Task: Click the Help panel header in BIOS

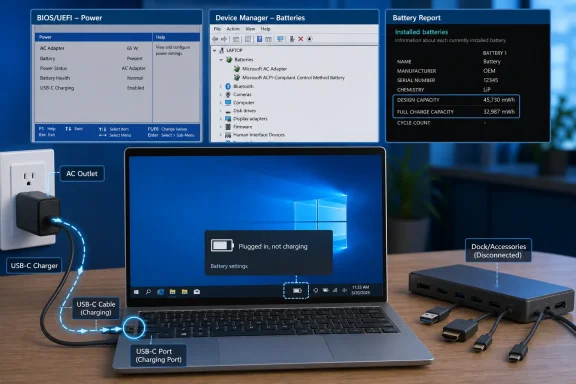Action: (160, 37)
